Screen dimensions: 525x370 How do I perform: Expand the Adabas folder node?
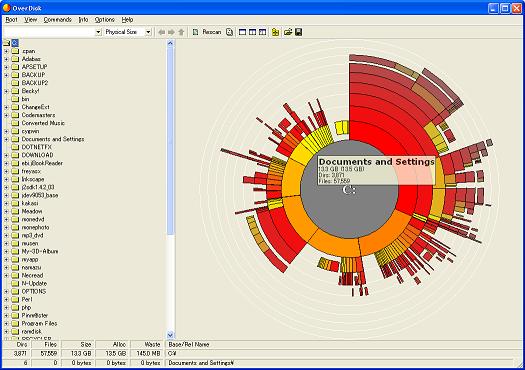click(6, 59)
